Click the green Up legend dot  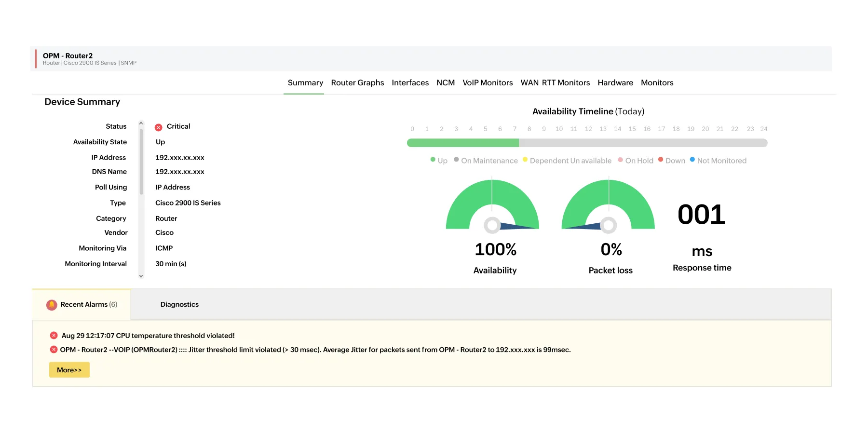433,160
